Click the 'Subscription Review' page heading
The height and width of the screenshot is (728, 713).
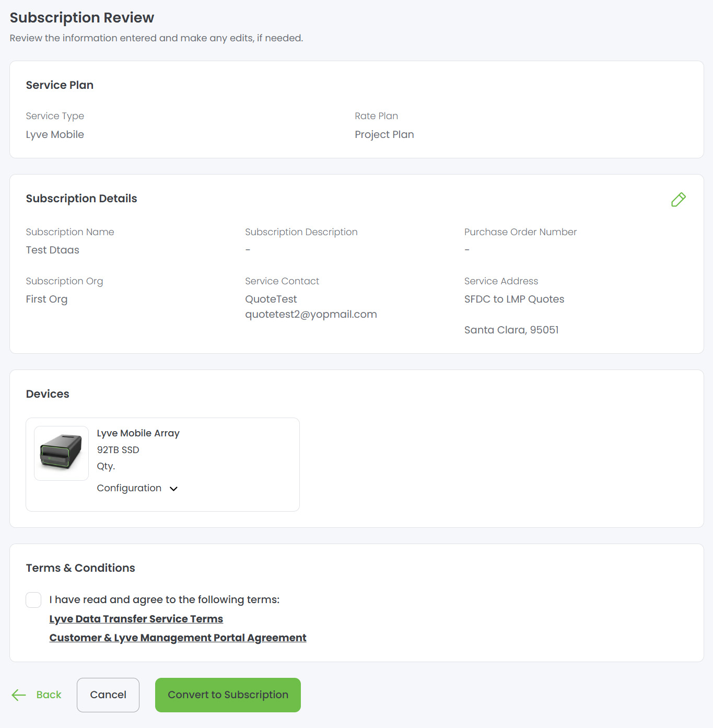82,18
